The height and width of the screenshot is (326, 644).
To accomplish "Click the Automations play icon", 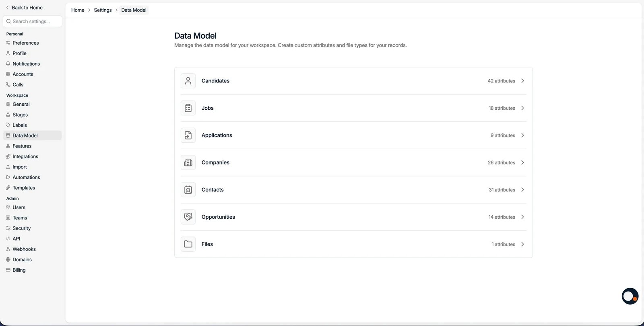I will point(8,177).
